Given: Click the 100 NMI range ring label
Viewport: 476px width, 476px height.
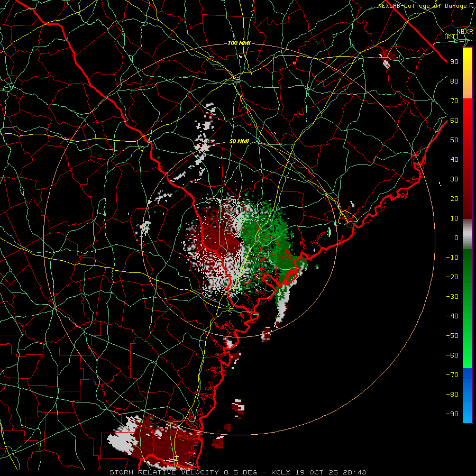Looking at the screenshot, I should [x=239, y=43].
